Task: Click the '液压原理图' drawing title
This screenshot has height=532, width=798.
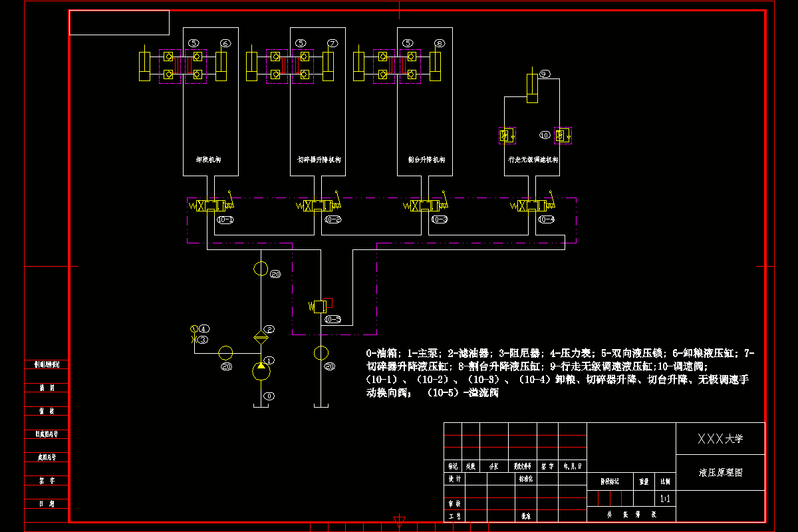Action: point(720,473)
